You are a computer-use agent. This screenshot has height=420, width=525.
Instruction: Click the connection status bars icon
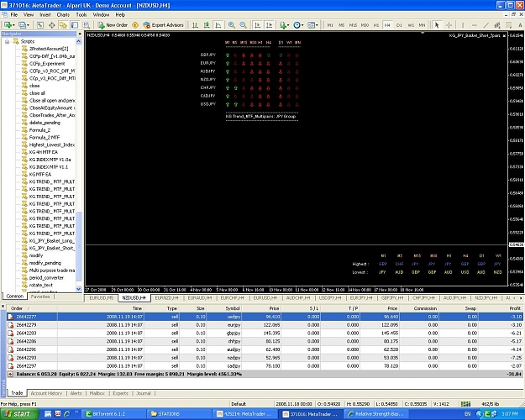click(465, 404)
